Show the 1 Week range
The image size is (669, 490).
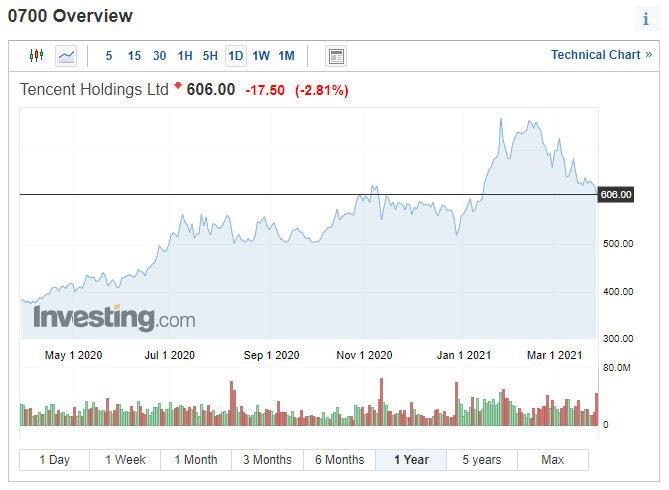125,460
